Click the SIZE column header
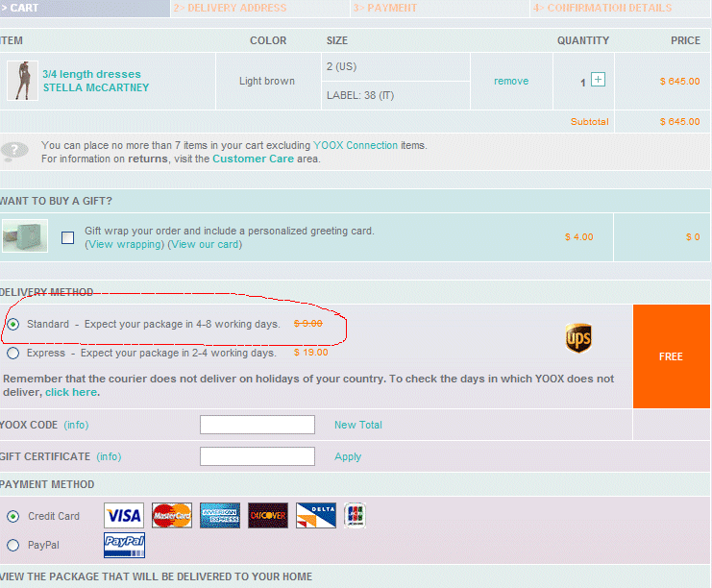This screenshot has height=588, width=712. 337,41
